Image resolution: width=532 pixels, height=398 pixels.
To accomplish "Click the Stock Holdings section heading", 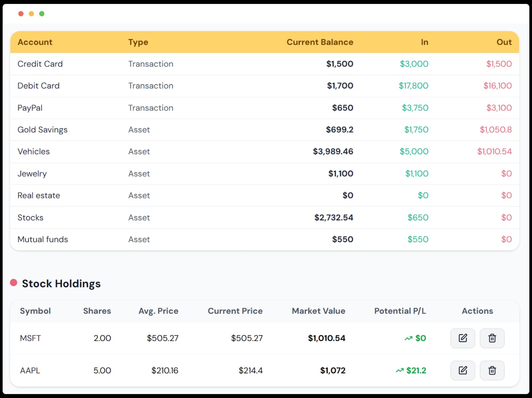I will coord(62,283).
